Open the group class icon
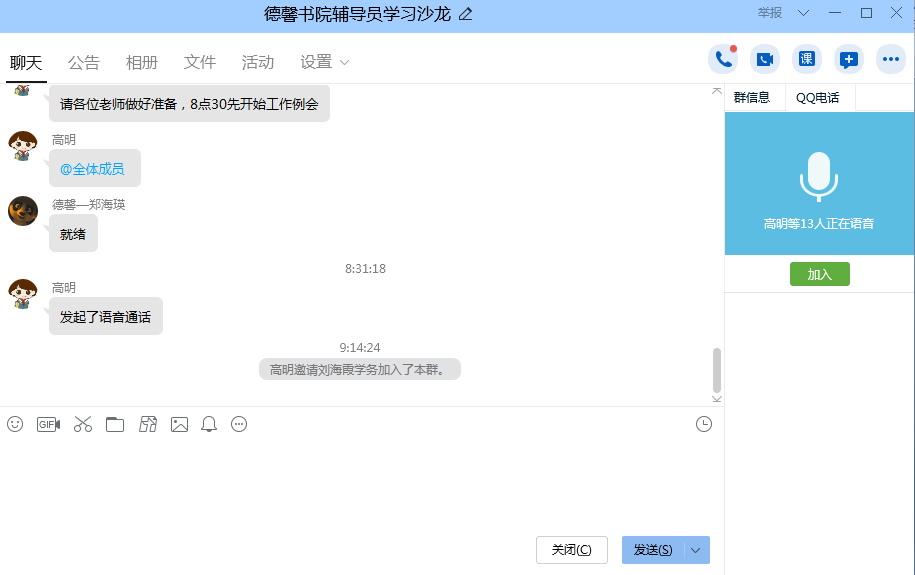 point(807,60)
